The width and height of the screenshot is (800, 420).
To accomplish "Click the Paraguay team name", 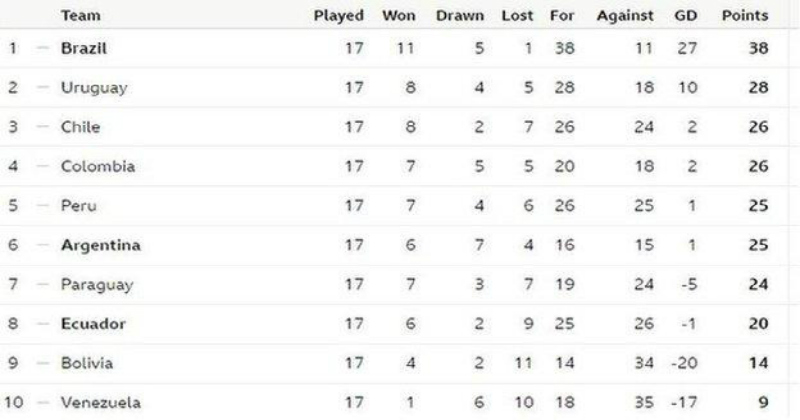I will point(97,285).
